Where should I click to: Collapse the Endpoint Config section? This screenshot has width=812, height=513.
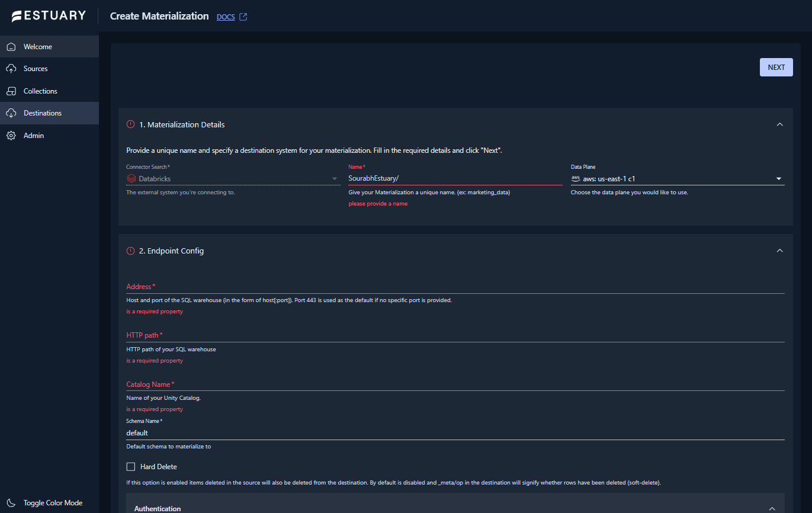click(779, 251)
